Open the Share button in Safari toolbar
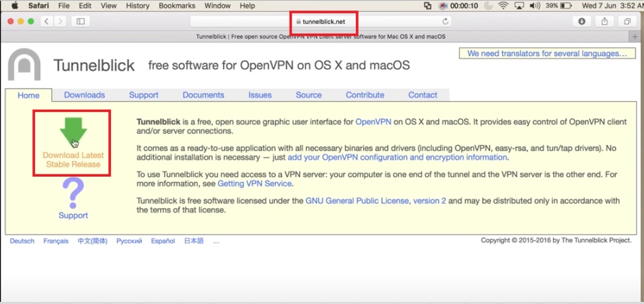 click(x=605, y=21)
